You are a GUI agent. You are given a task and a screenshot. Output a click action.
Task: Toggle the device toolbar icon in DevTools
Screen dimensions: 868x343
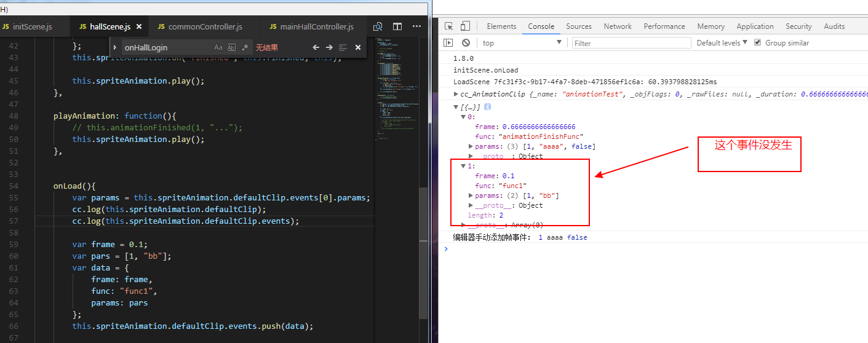(x=465, y=26)
